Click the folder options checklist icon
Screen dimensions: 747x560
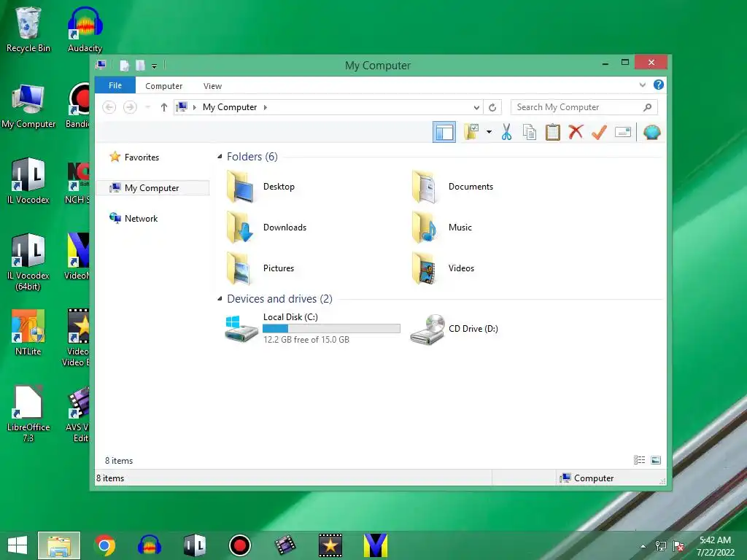(471, 132)
